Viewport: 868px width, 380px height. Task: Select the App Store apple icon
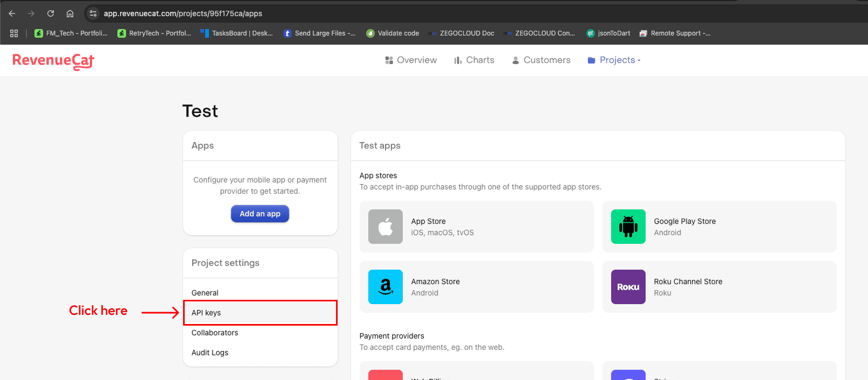385,227
